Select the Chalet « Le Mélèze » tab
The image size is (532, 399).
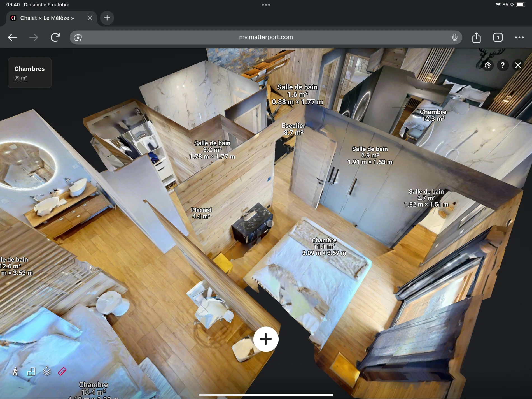[47, 18]
